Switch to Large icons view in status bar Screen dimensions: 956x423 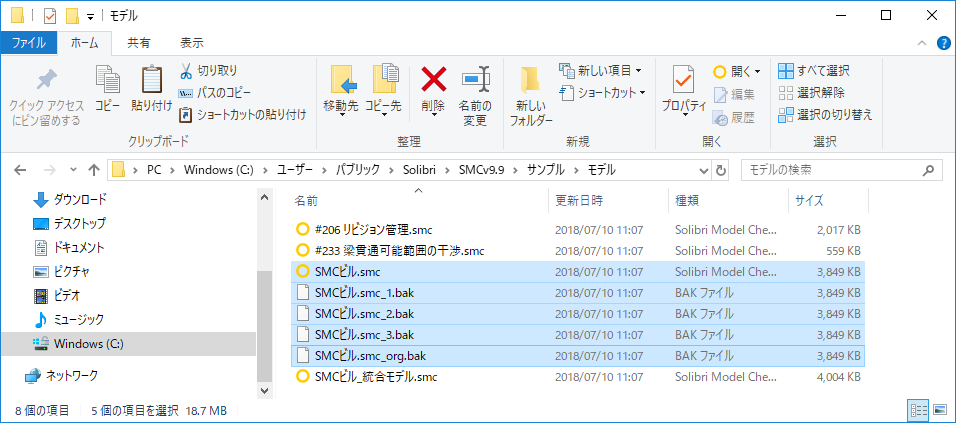click(939, 410)
